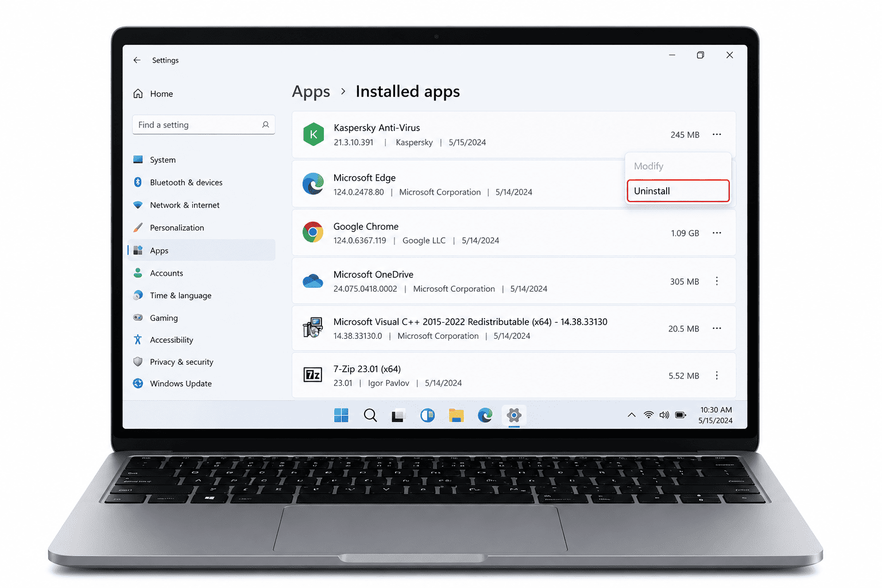Open Accounts settings

coord(201,273)
